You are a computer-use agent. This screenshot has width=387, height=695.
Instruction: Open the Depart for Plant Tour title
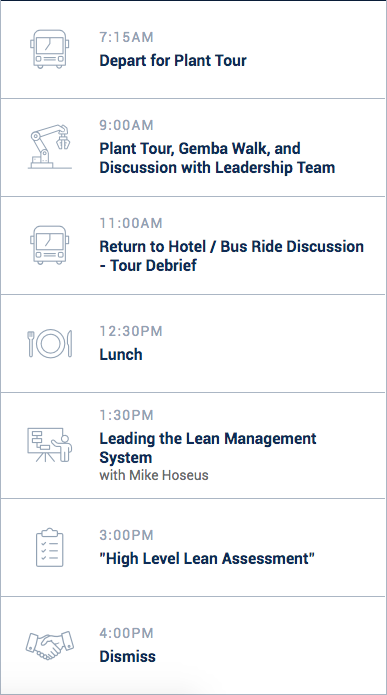pyautogui.click(x=173, y=60)
